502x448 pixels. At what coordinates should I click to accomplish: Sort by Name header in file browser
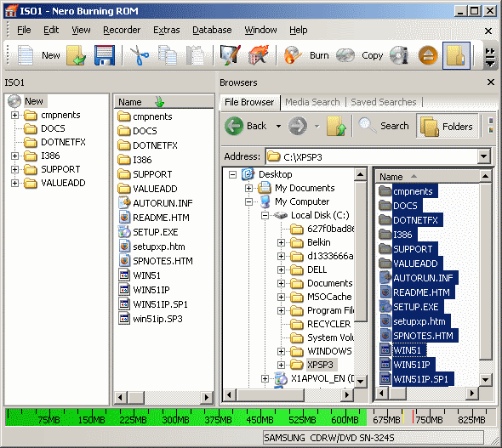click(x=427, y=177)
